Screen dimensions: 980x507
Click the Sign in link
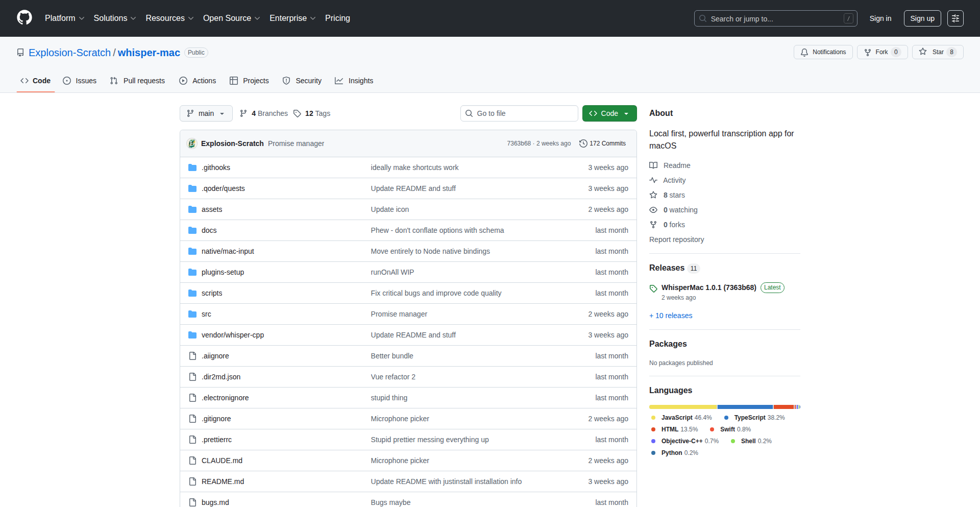click(x=880, y=18)
